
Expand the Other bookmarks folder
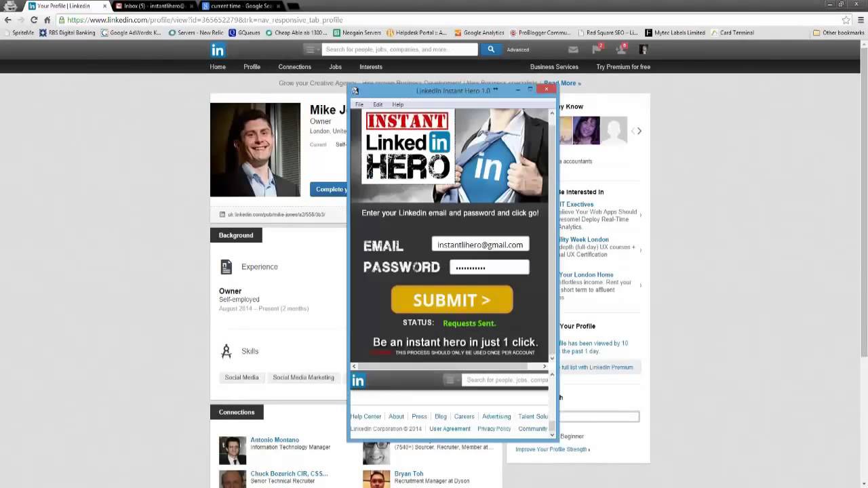(838, 33)
